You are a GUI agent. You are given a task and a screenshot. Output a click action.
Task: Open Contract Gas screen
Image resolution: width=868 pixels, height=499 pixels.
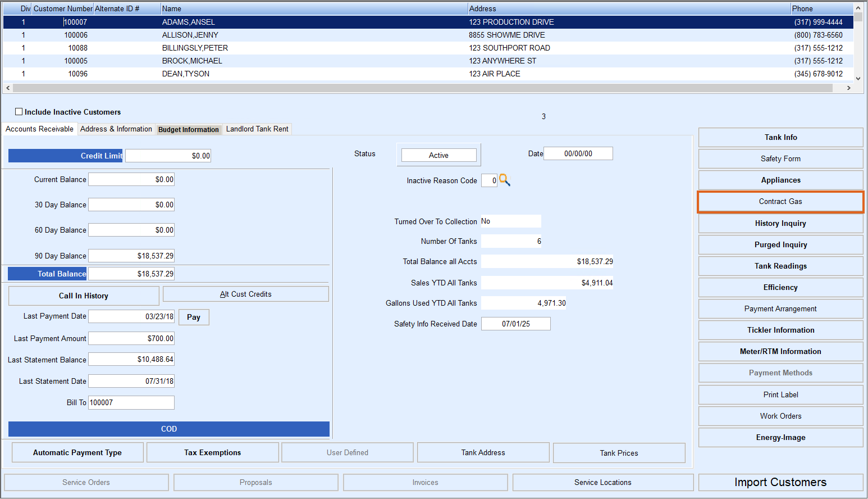(x=780, y=202)
